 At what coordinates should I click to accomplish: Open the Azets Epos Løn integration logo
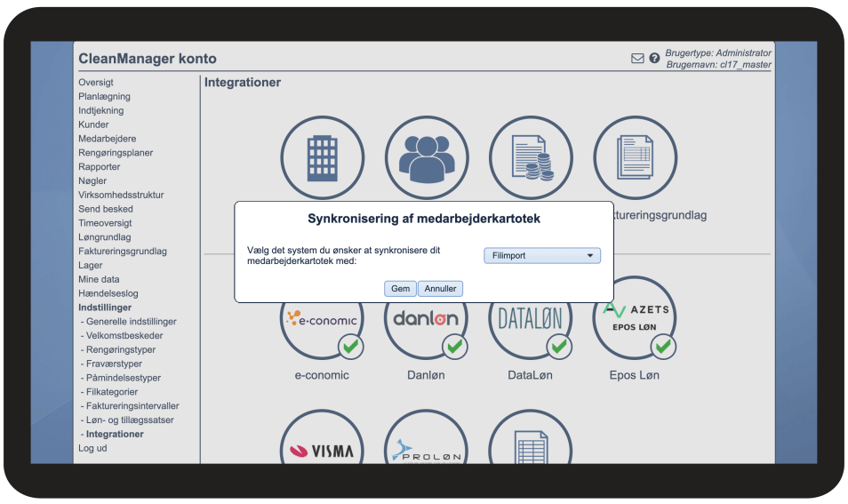coord(635,317)
